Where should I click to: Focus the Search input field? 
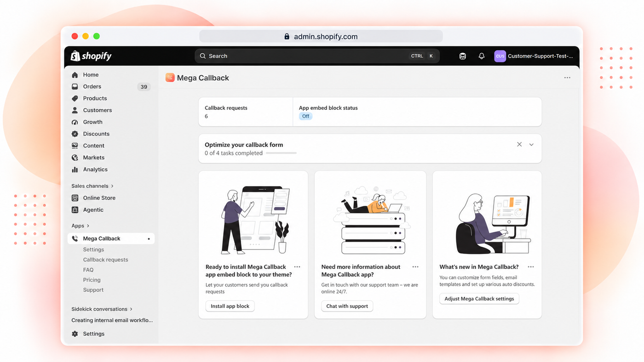coord(317,56)
